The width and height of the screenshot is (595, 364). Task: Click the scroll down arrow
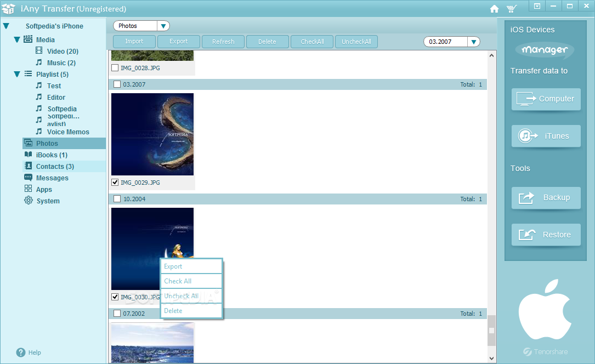pyautogui.click(x=491, y=359)
